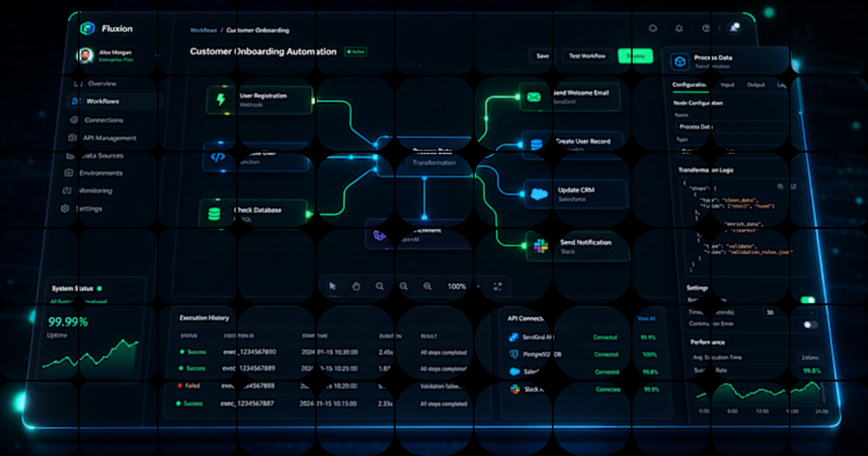This screenshot has height=456, width=868.
Task: Switch to the Output tab
Action: (x=756, y=85)
